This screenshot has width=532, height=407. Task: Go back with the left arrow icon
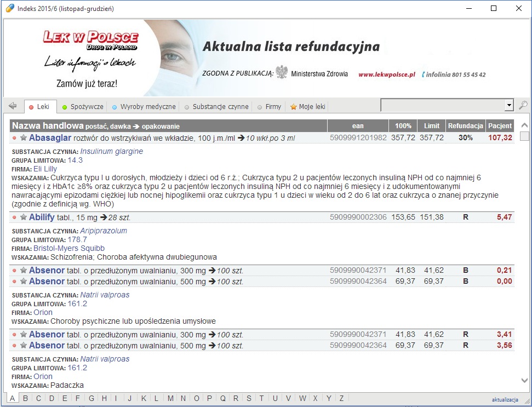click(x=13, y=106)
